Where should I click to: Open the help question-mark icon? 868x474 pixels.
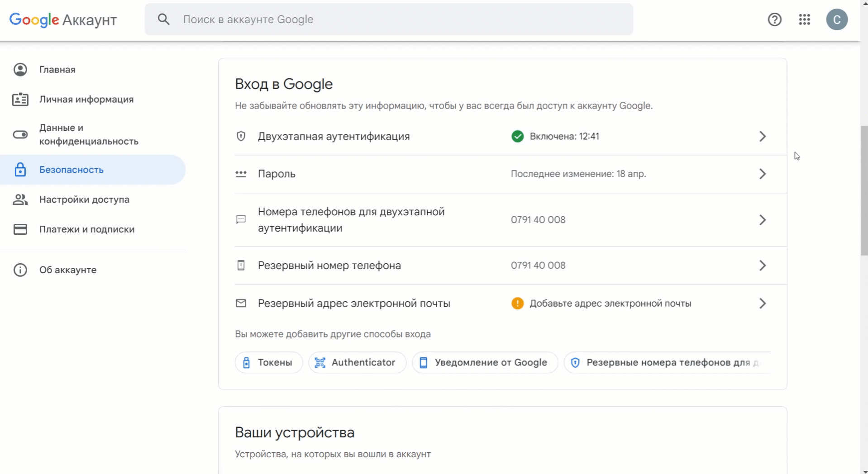(774, 19)
